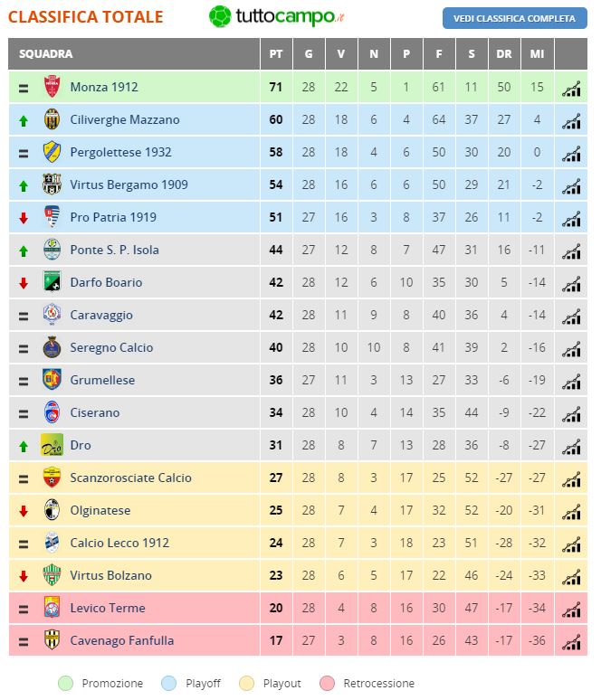The height and width of the screenshot is (700, 601).
Task: Click the green Promozione legend swatch
Action: point(65,683)
